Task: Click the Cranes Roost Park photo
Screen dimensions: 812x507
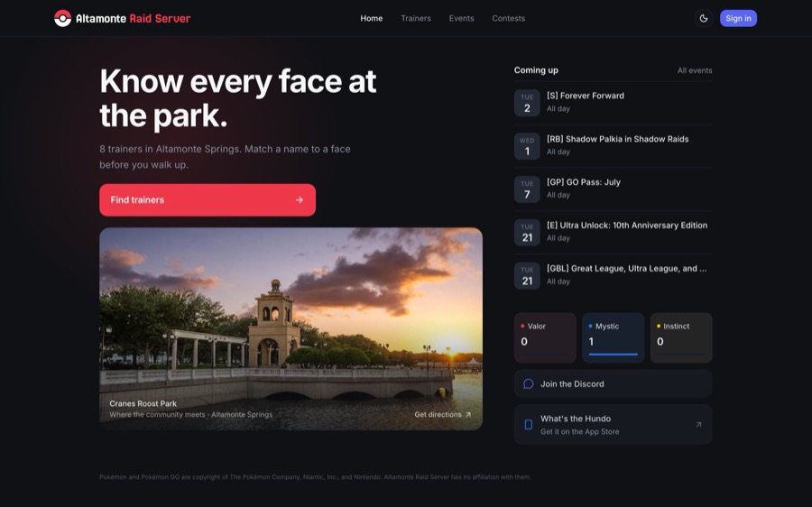Action: tap(291, 328)
